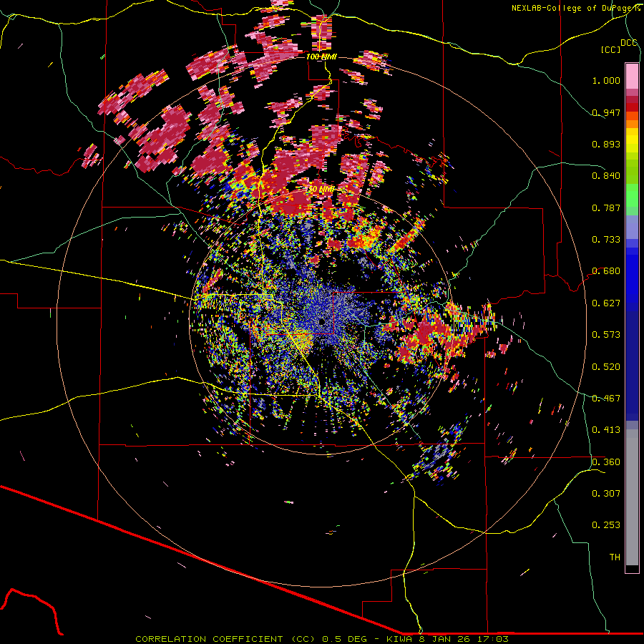Click the 0.947 legend value
This screenshot has width=644, height=644.
[606, 112]
